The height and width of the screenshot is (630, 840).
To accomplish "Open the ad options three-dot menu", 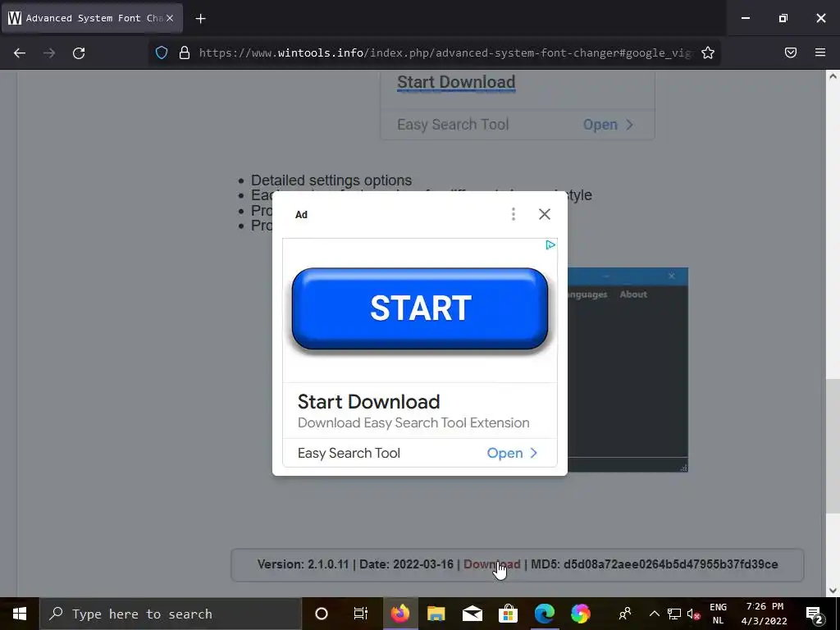I will pyautogui.click(x=514, y=214).
